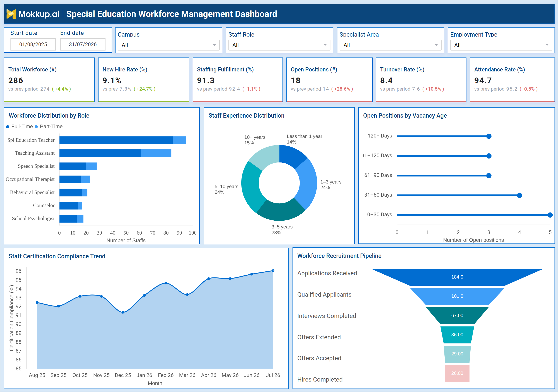
Task: Click the Mokkup.ai logo icon
Action: coord(11,14)
